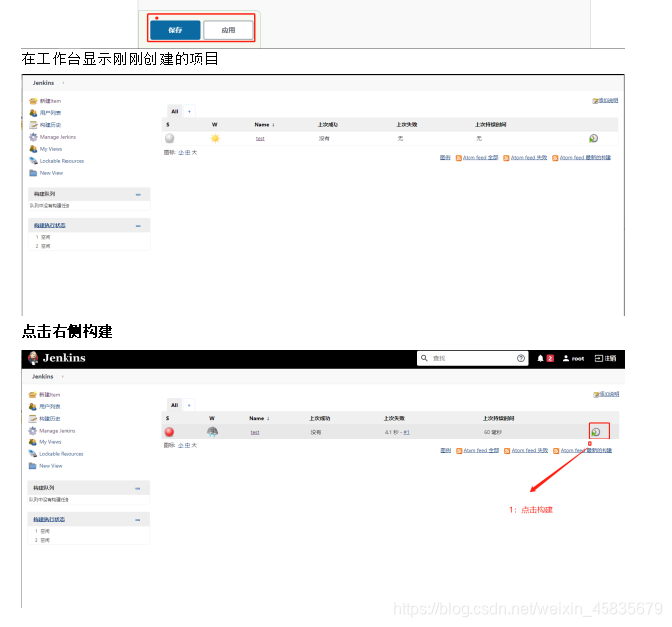Collapse 构建队列 panel in upper dashboard
Image resolution: width=672 pixels, height=627 pixels.
[138, 194]
